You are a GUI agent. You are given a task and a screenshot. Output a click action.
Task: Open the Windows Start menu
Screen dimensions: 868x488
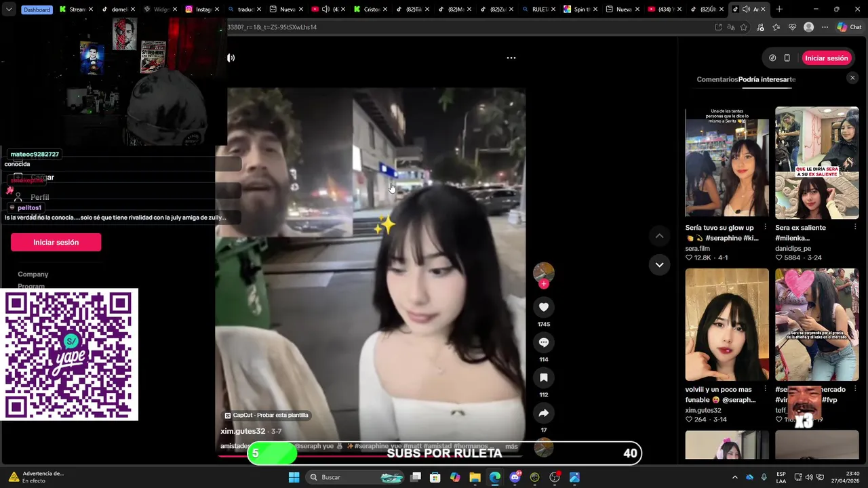tap(294, 477)
